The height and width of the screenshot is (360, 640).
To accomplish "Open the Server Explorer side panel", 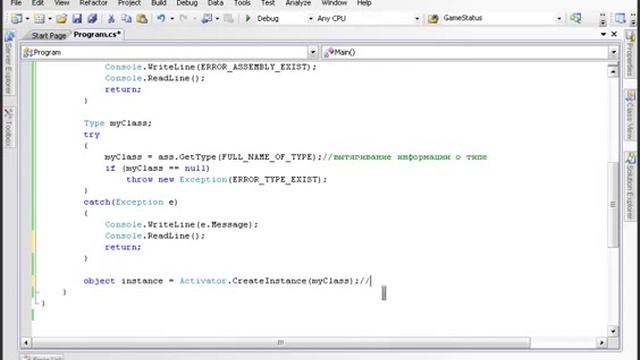I will tap(9, 63).
